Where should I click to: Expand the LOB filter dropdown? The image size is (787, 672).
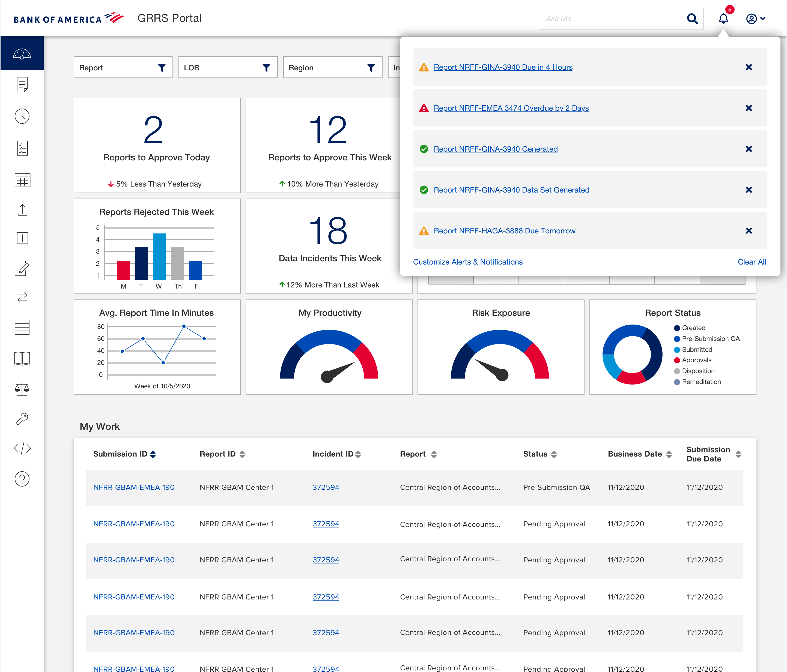point(228,68)
